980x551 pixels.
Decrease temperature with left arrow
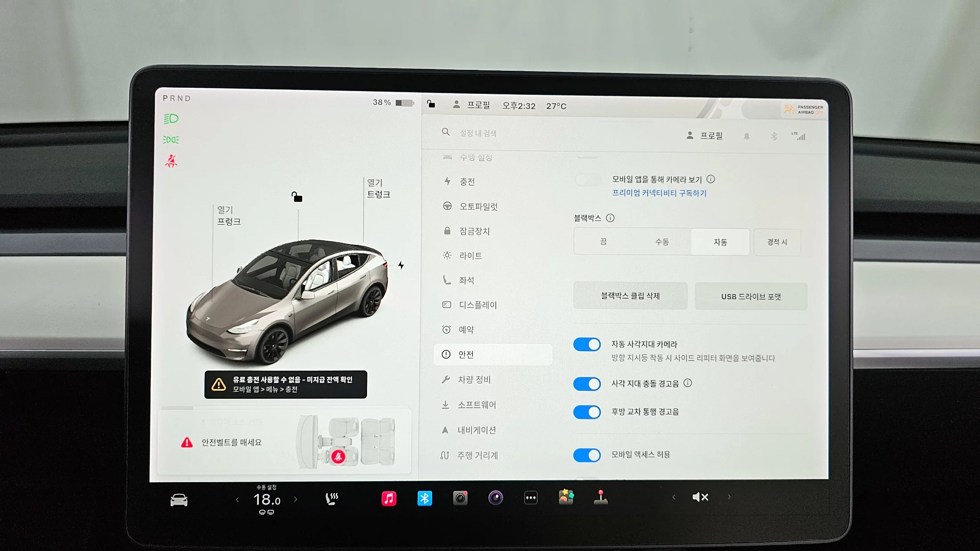[x=237, y=500]
